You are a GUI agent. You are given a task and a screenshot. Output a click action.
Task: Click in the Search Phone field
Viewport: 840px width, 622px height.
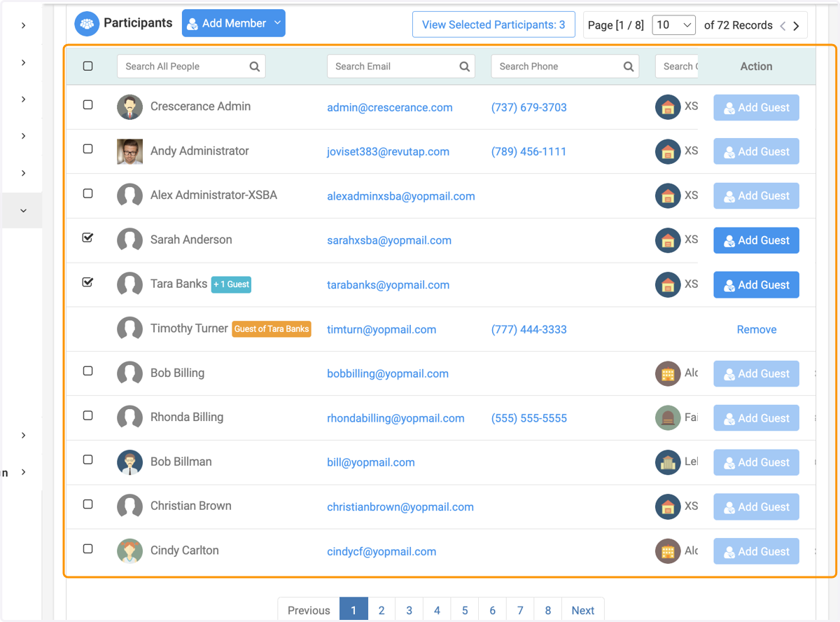coord(565,67)
